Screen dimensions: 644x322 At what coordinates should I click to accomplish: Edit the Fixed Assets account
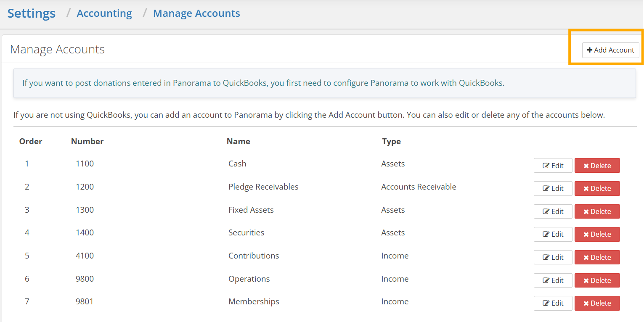(553, 211)
